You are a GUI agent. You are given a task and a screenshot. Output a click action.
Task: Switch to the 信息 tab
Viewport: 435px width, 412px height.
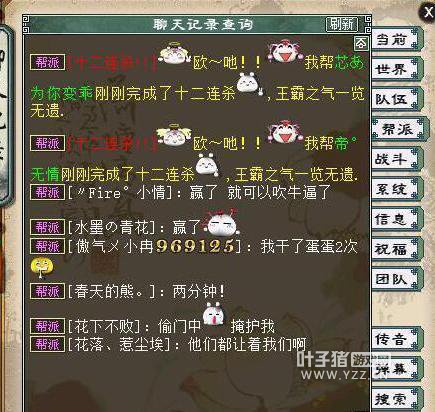(395, 219)
